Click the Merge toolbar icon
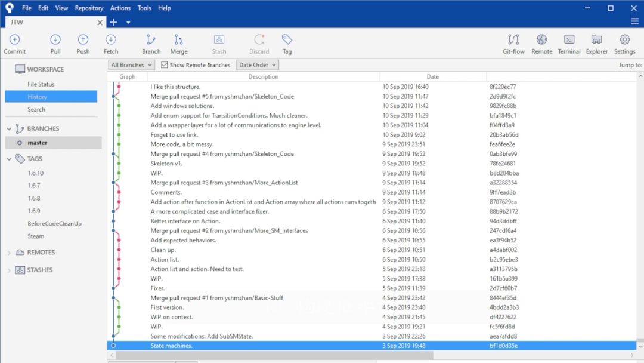This screenshot has width=644, height=363. (179, 44)
